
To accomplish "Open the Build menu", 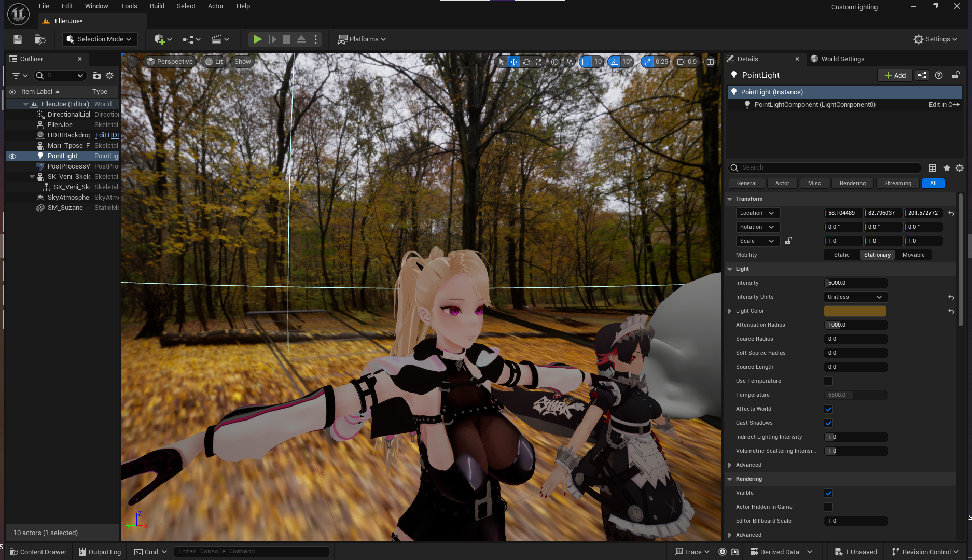I will click(x=157, y=6).
